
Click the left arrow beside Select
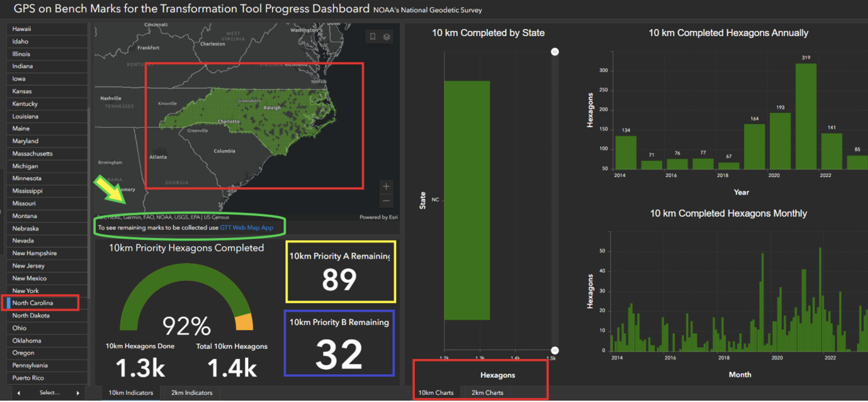[x=19, y=393]
